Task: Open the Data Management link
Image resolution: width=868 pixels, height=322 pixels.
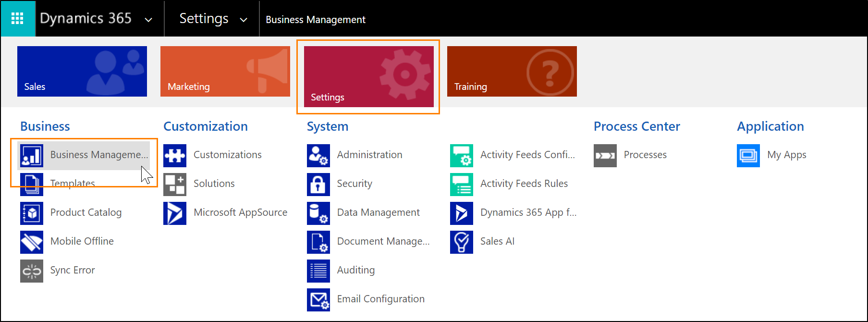Action: coord(378,212)
